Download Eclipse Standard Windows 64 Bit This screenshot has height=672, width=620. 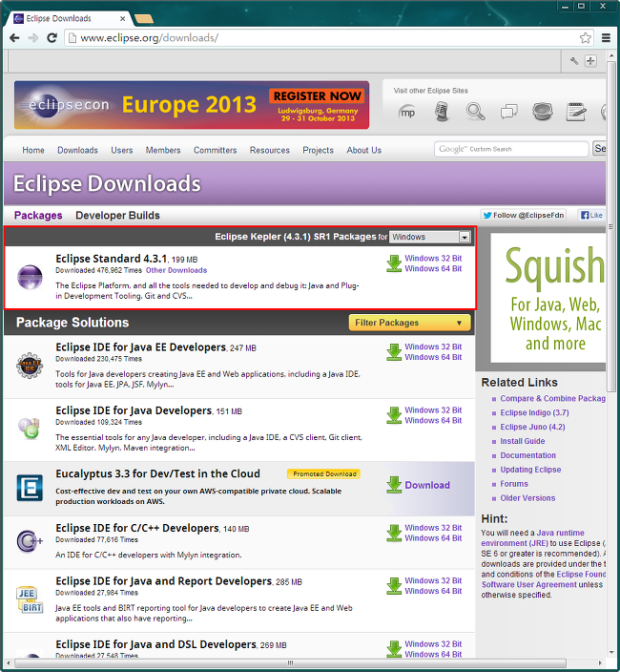point(433,269)
